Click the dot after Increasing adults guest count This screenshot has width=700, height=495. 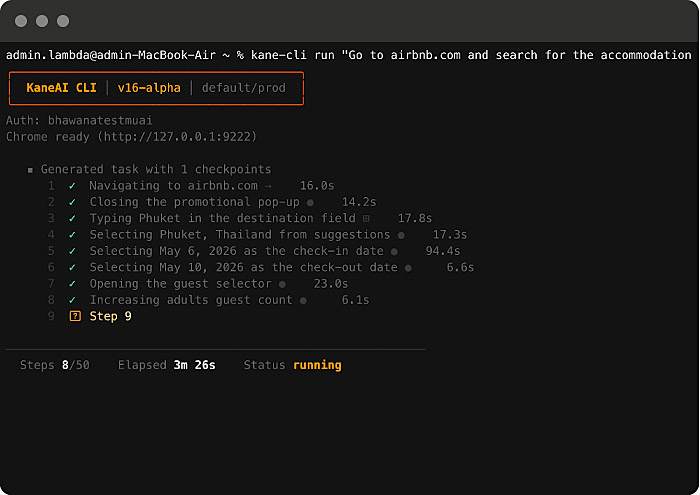[303, 300]
